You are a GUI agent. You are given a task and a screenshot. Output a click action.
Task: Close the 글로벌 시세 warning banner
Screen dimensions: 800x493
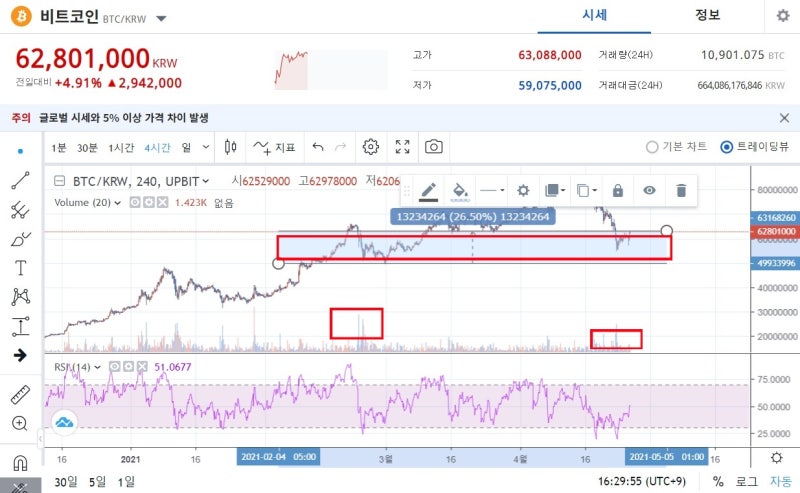tap(784, 118)
